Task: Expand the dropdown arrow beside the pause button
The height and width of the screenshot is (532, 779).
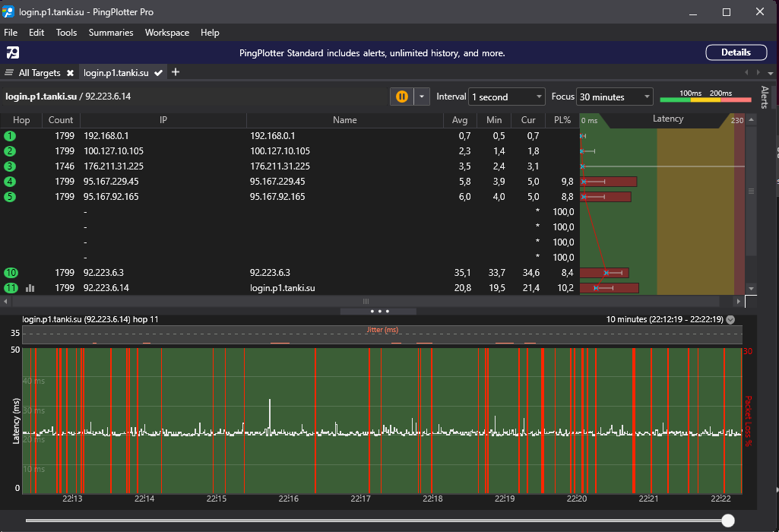Action: click(x=422, y=97)
